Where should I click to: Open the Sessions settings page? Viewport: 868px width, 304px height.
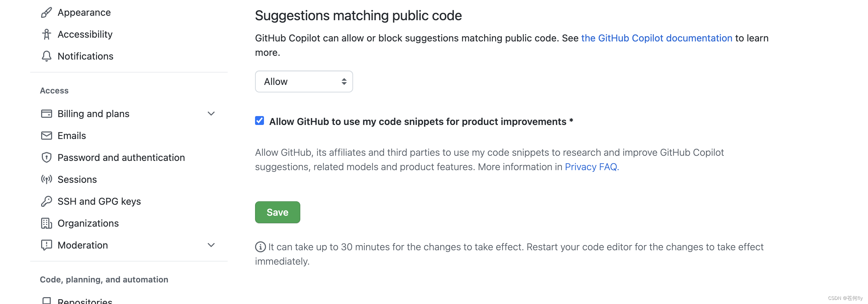[x=77, y=179]
